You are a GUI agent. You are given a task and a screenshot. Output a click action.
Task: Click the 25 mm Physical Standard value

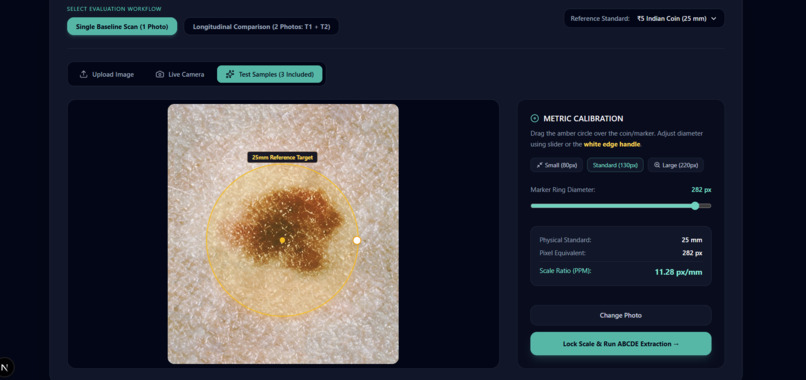pyautogui.click(x=692, y=240)
